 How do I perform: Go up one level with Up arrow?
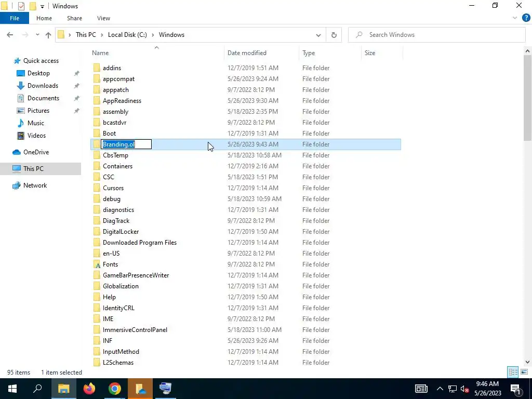[x=48, y=35]
